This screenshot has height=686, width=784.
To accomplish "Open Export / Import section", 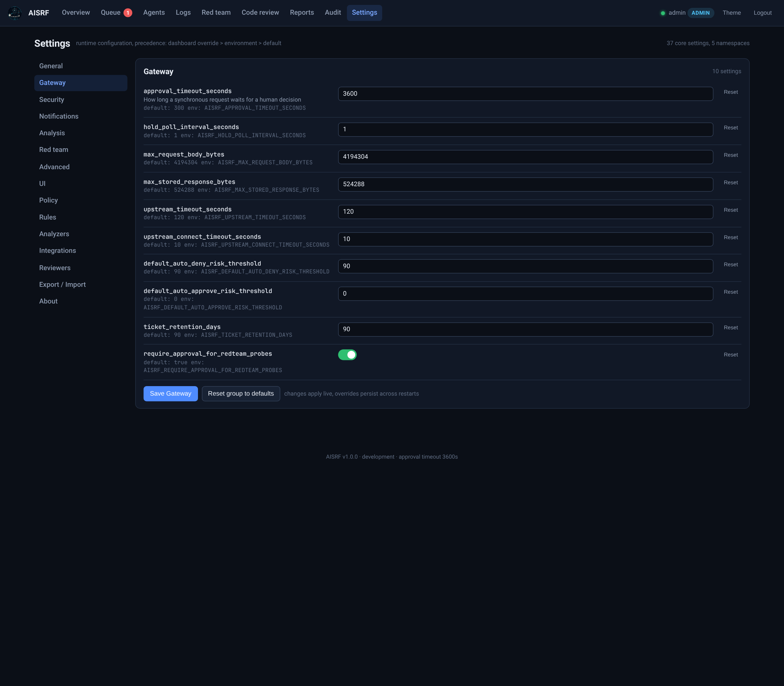I will (x=80, y=285).
